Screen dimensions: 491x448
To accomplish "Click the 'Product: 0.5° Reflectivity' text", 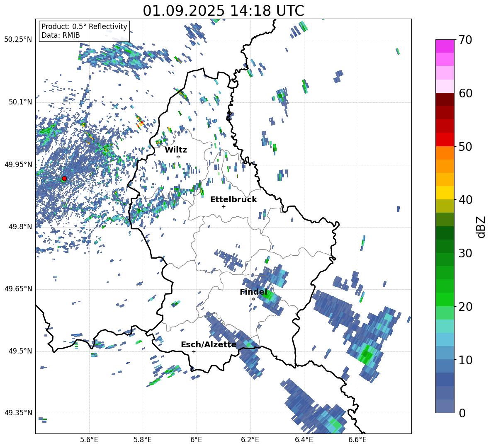I will [x=84, y=26].
